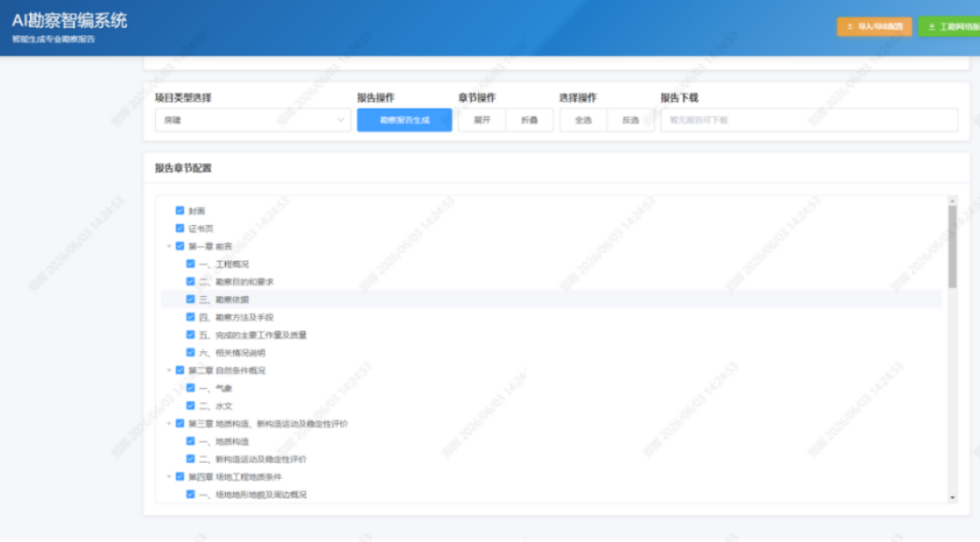The width and height of the screenshot is (980, 542).
Task: Toggle the 三、勘察依据 checkbox
Action: [x=191, y=300]
